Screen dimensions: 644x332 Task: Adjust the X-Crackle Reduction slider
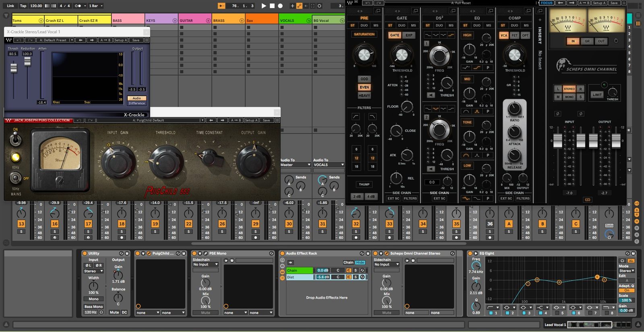click(x=27, y=62)
